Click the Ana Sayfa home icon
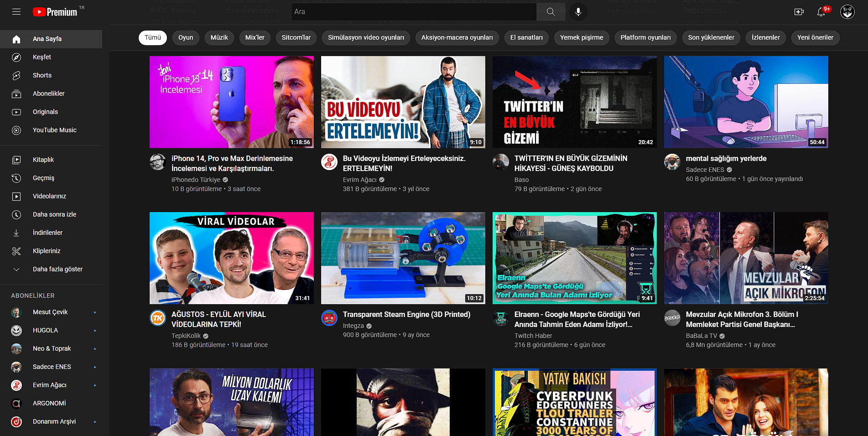This screenshot has width=868, height=436. tap(16, 39)
